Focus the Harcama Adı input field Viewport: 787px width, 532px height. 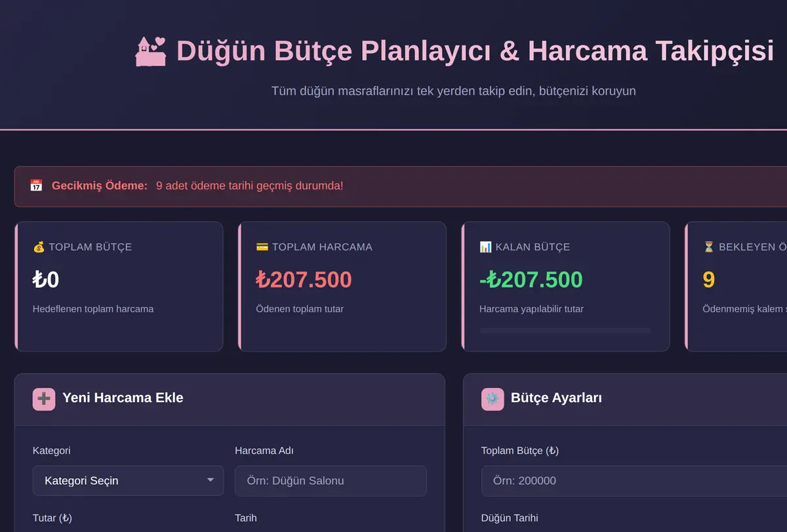(331, 481)
